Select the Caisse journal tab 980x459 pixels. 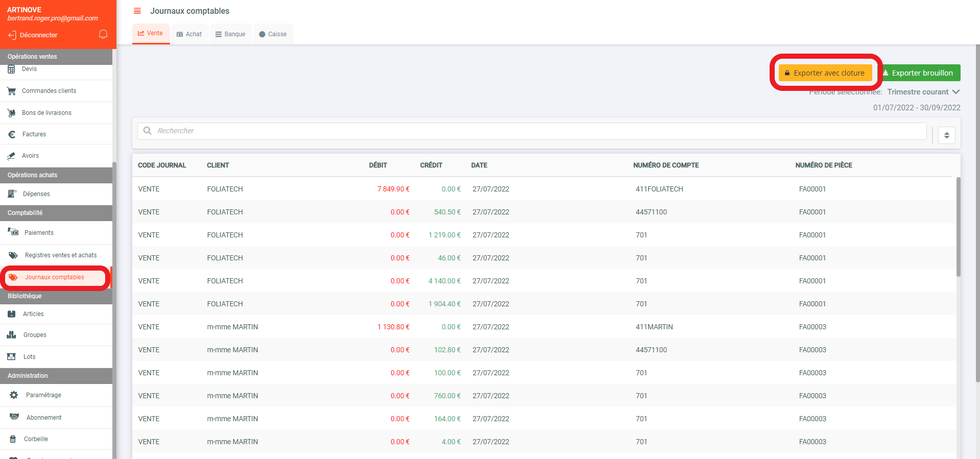coord(273,34)
